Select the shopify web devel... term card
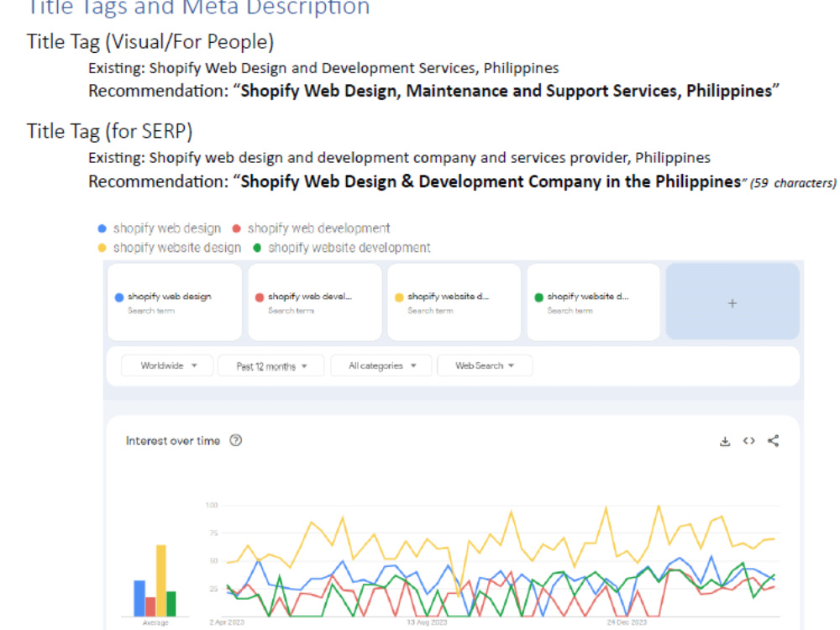Screen dimensions: 840x630 pyautogui.click(x=315, y=302)
